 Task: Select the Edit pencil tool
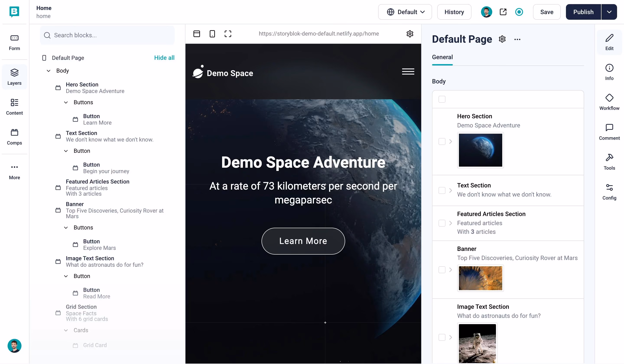click(x=609, y=42)
